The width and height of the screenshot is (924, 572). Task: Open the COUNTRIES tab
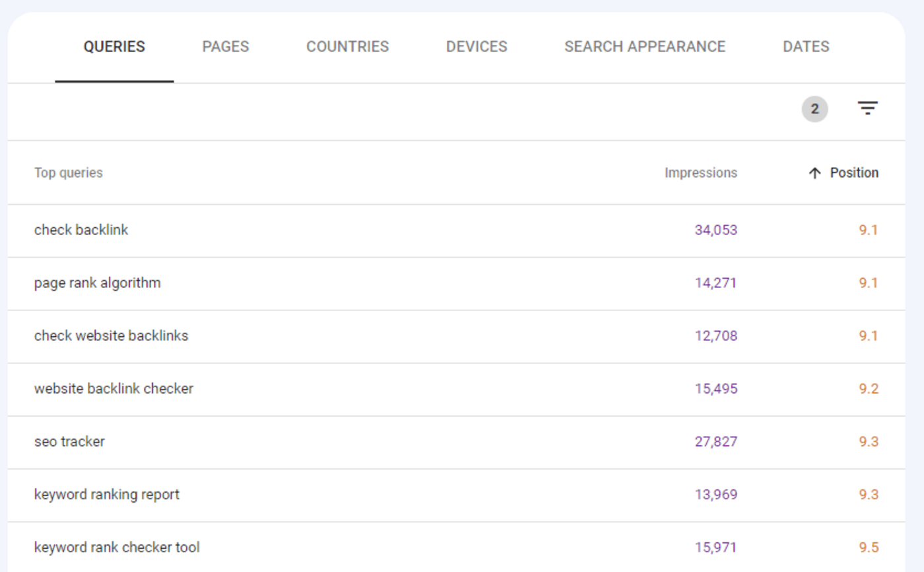coord(347,46)
